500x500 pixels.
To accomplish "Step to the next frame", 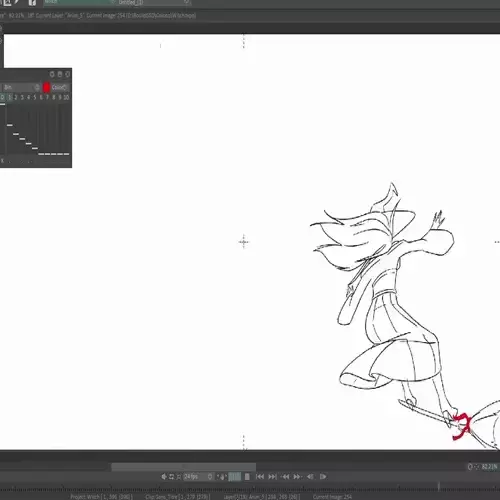I will click(x=297, y=477).
